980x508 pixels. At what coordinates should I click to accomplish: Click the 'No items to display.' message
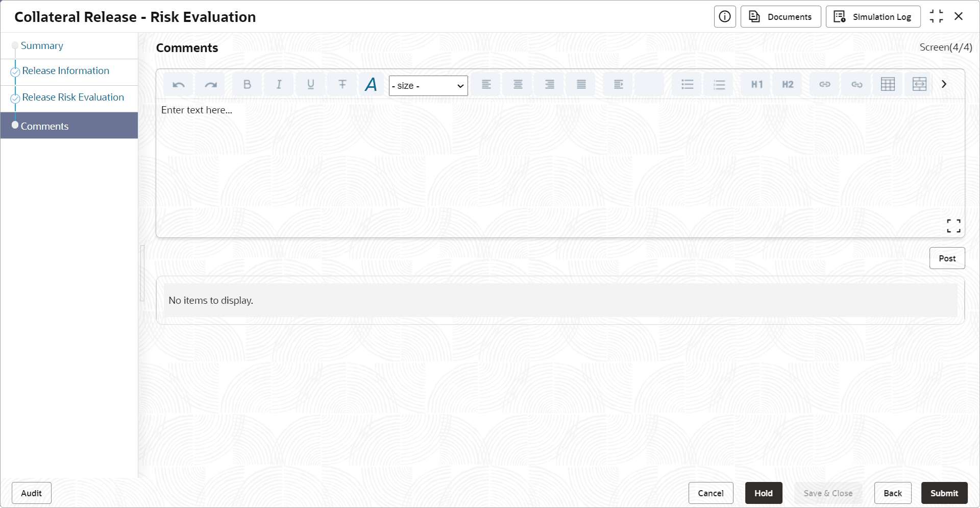211,301
